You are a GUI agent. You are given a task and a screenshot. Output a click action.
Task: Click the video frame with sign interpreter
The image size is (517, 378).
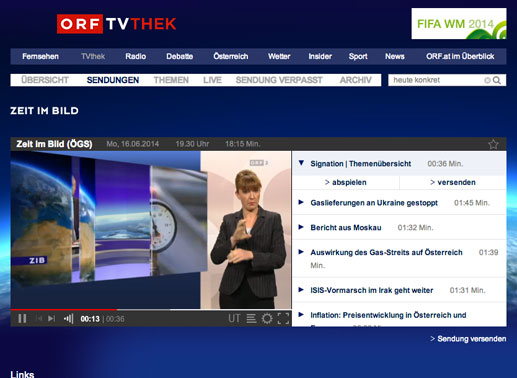pyautogui.click(x=151, y=230)
